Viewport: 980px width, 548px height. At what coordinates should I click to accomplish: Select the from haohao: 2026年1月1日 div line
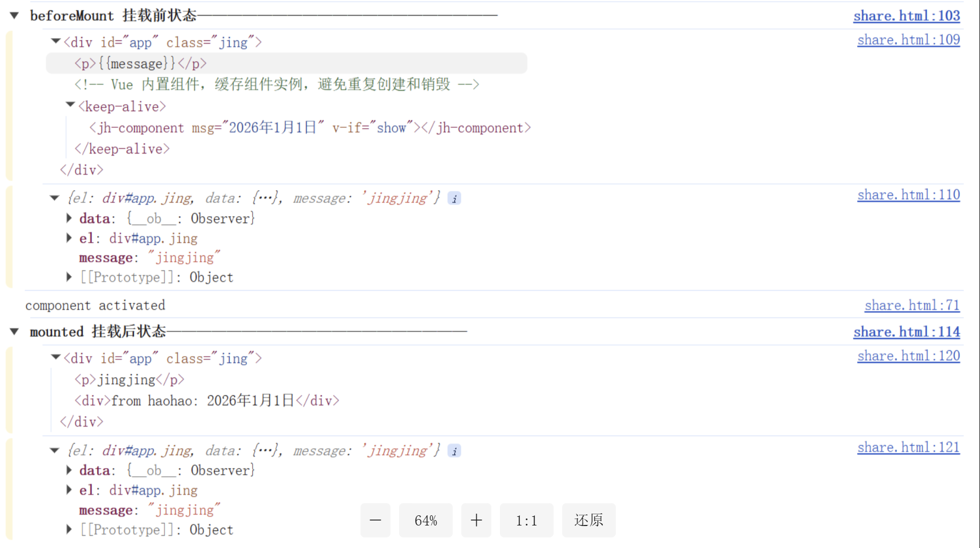(207, 401)
